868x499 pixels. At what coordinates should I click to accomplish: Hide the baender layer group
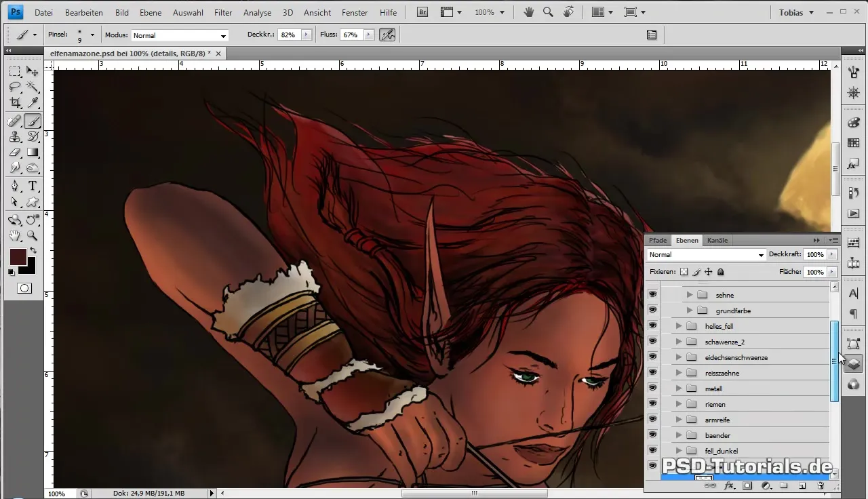click(x=653, y=435)
